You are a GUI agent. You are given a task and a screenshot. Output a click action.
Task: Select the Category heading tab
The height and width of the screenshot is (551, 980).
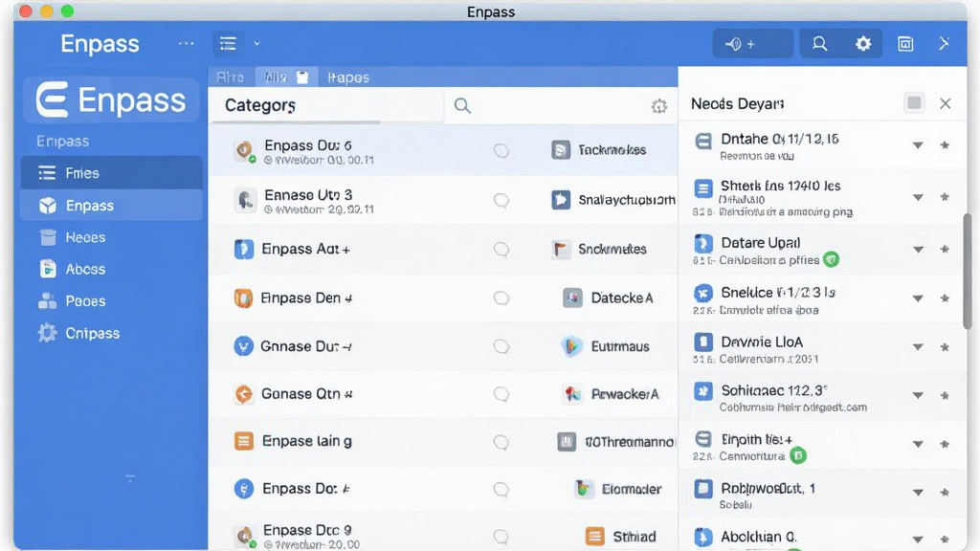(260, 105)
